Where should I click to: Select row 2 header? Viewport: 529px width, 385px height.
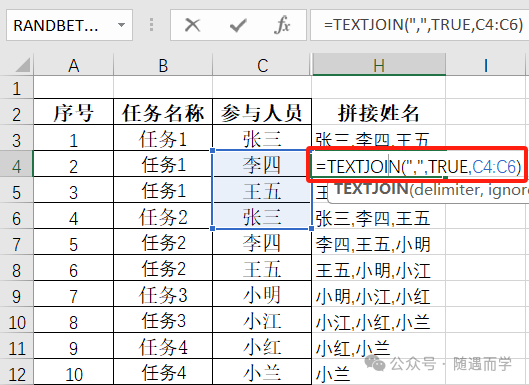pos(17,113)
